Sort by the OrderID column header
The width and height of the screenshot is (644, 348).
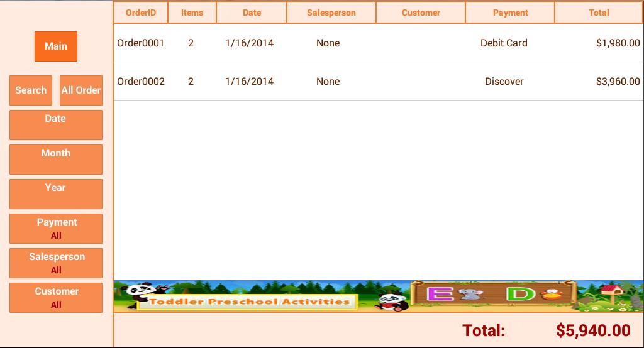141,13
